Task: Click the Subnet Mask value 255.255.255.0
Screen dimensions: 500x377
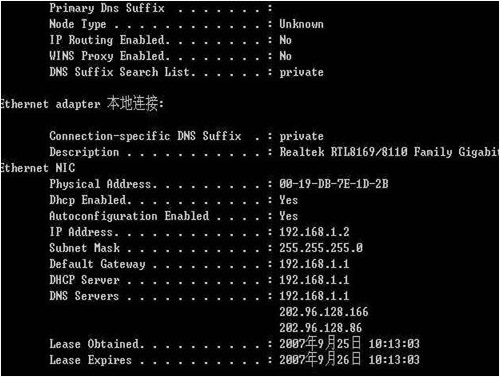Action: tap(321, 248)
